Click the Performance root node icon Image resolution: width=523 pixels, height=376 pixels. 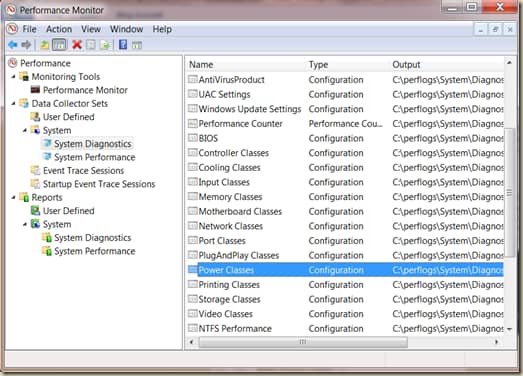(x=13, y=63)
